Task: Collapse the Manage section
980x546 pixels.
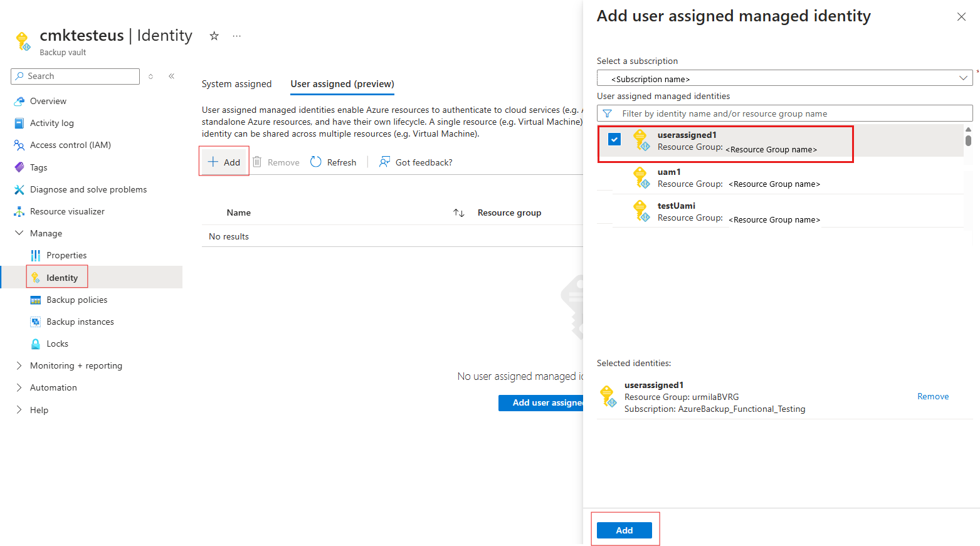Action: (19, 233)
